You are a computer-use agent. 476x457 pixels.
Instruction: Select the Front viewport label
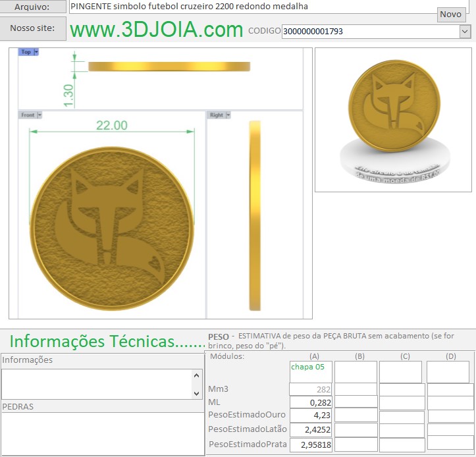coord(28,115)
